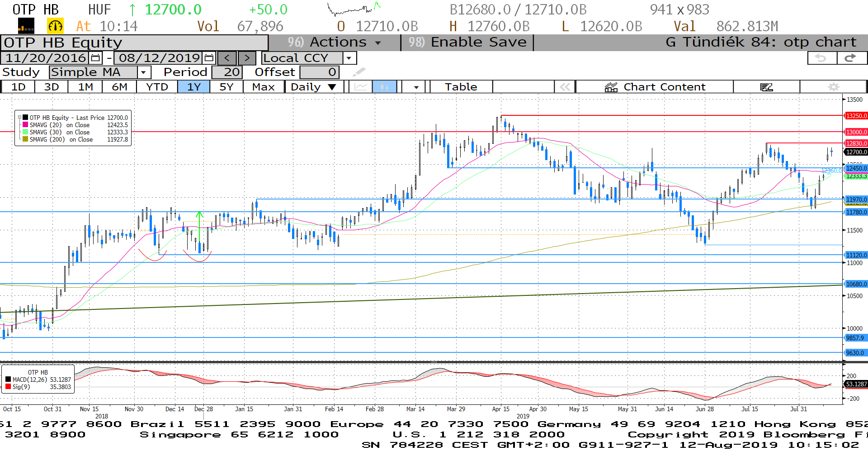Select the 10680.0 blue level label
This screenshot has width=868, height=470.
coord(856,284)
